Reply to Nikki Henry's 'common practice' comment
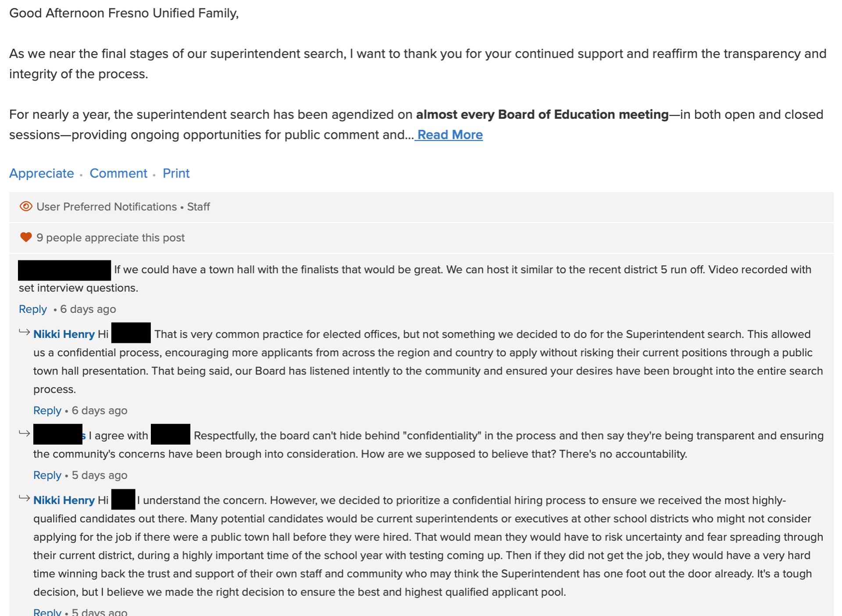Image resolution: width=842 pixels, height=616 pixels. pyautogui.click(x=47, y=410)
